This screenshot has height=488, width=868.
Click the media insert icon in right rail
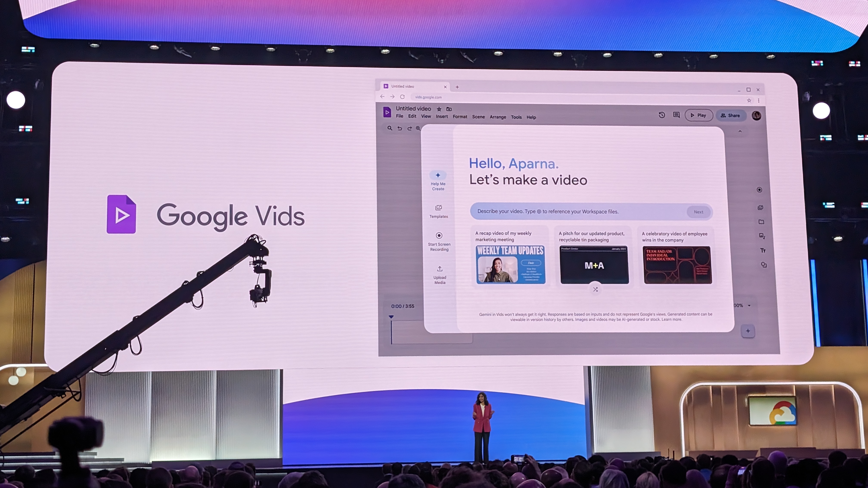click(x=762, y=236)
